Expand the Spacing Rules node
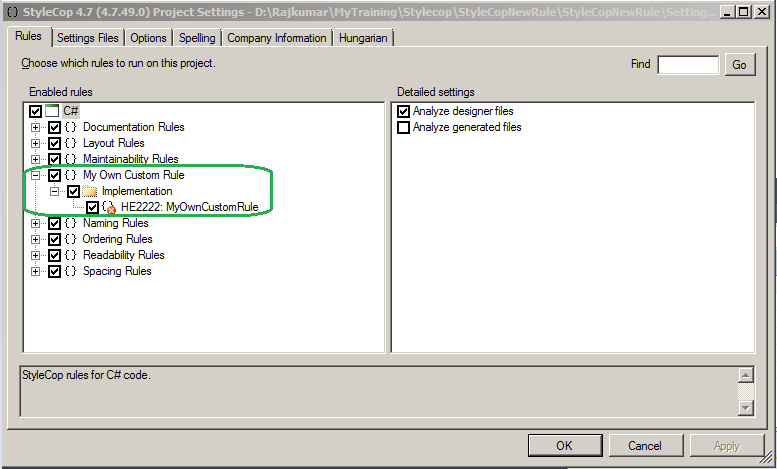Screen dimensions: 777x469 pos(35,271)
